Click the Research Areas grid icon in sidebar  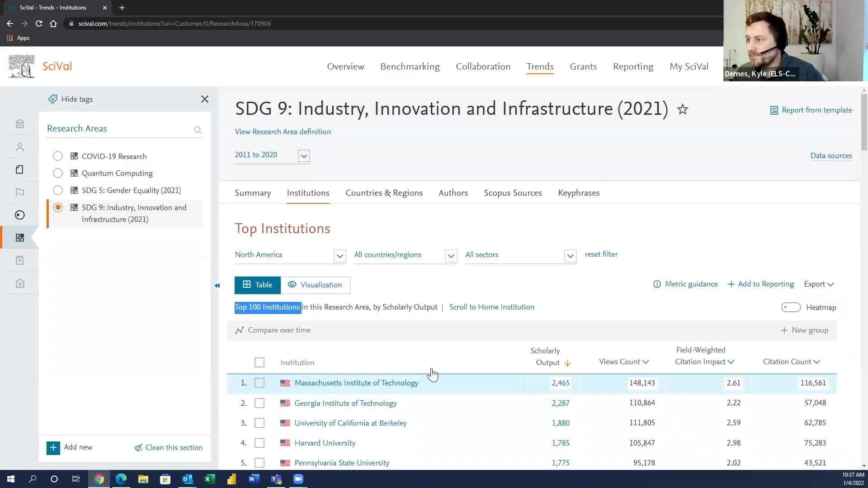[19, 238]
